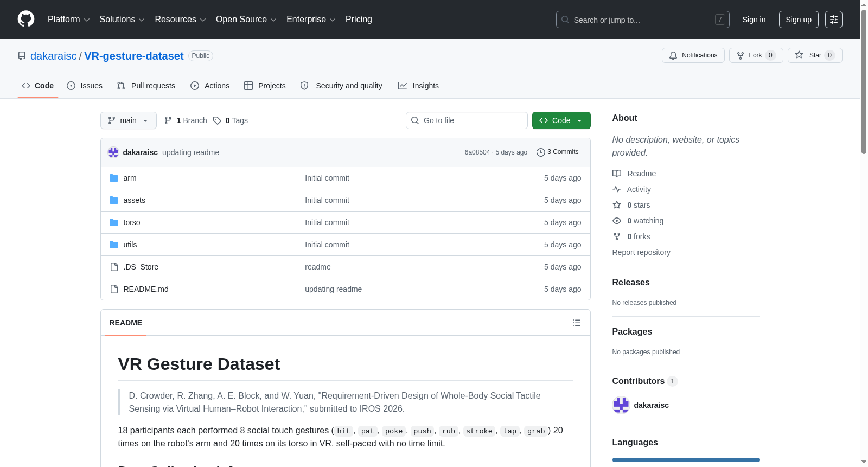
Task: Open Notifications for this repository
Action: click(x=693, y=55)
